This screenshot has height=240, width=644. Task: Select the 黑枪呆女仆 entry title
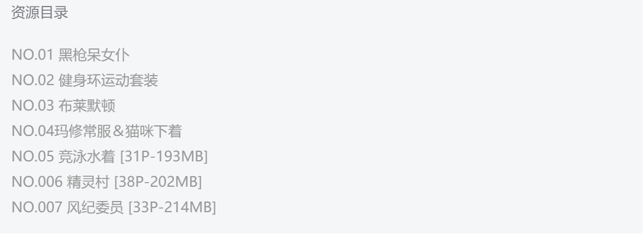(x=94, y=55)
